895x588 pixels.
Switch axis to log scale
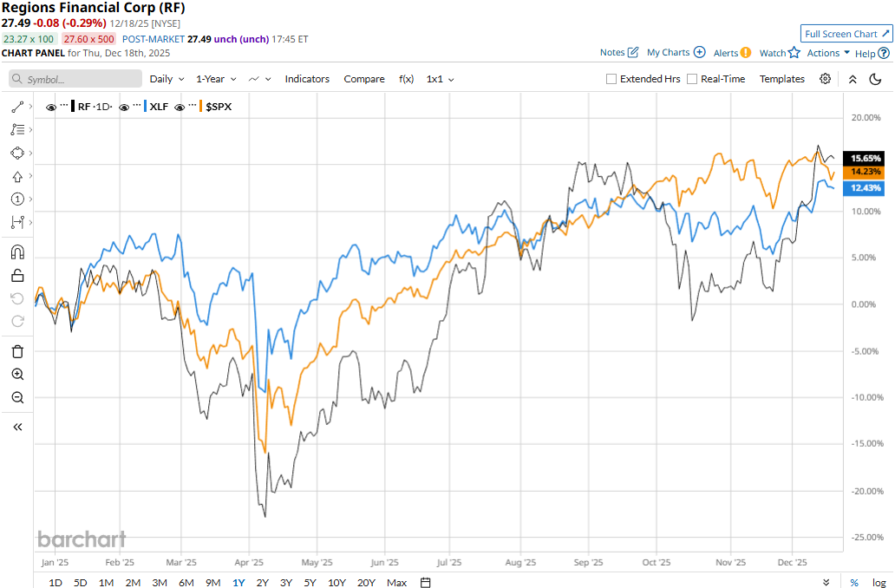click(879, 582)
